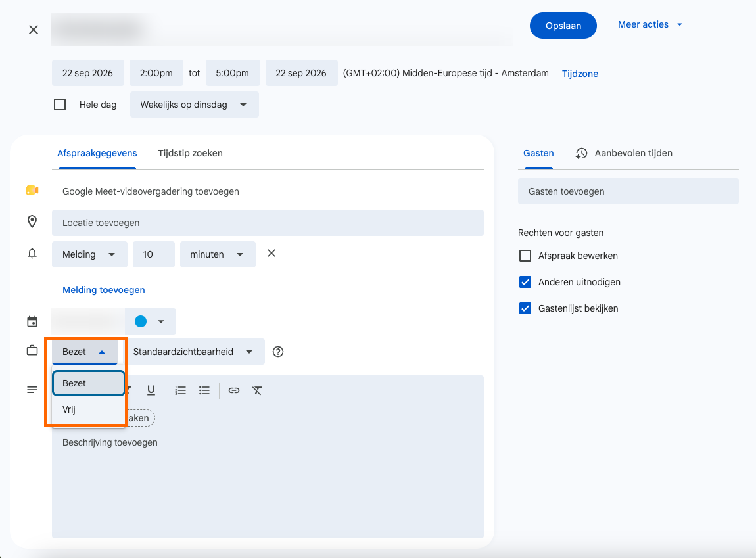Open the Standaardzichtbaarheid dropdown
This screenshot has width=756, height=558.
(x=195, y=352)
